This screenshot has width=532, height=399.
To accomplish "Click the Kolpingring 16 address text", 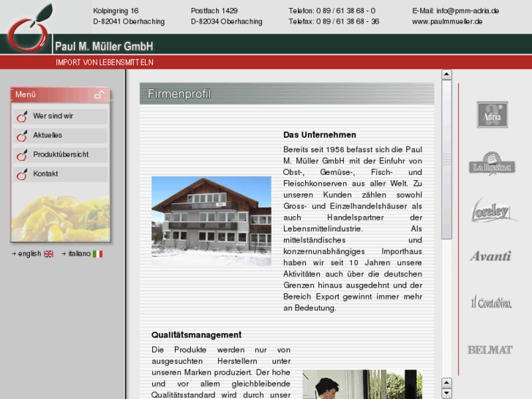I will [116, 11].
